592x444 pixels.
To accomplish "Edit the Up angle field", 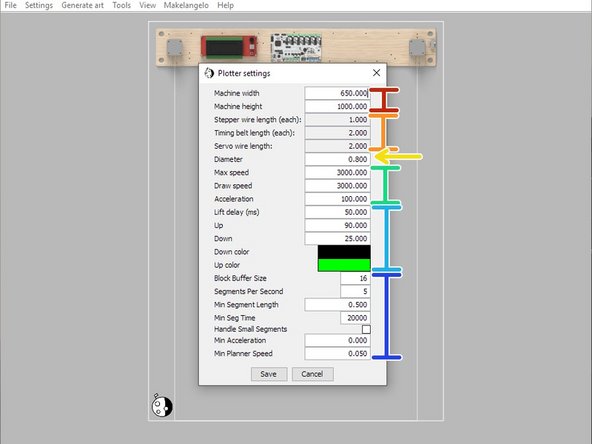I will (337, 225).
